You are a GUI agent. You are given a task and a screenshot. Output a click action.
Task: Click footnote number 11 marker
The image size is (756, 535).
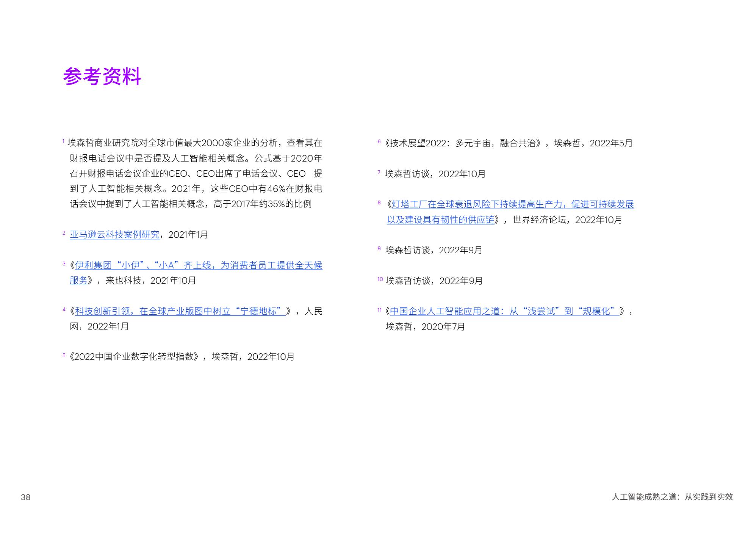tap(380, 310)
